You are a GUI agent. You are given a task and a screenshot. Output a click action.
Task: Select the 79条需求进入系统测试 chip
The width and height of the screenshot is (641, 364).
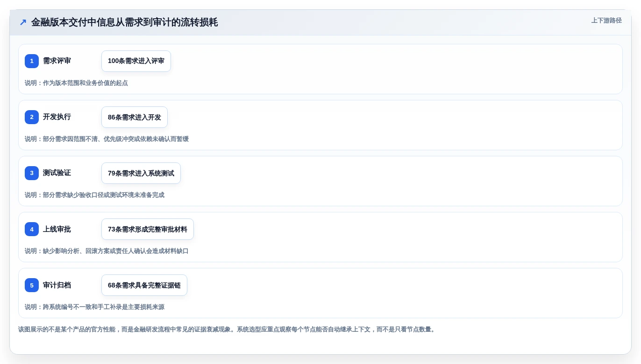point(141,173)
